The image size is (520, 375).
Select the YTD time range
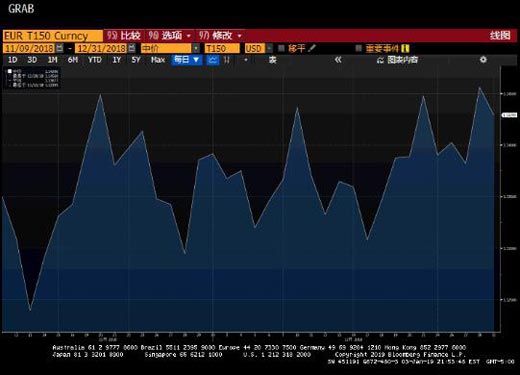point(94,60)
